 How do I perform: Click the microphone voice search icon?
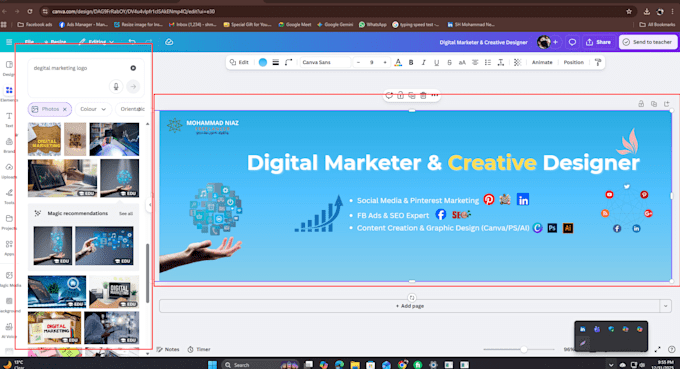click(x=116, y=87)
